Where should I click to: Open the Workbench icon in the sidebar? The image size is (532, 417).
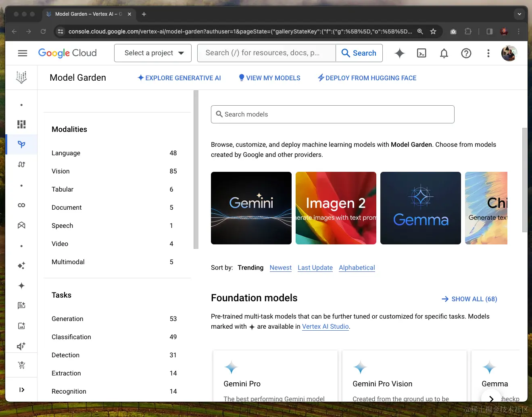coord(21,225)
